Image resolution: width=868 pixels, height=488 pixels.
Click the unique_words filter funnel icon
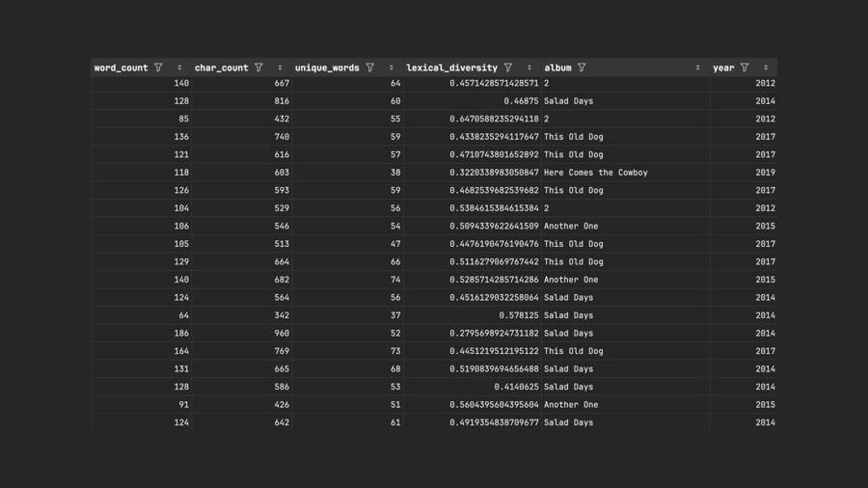point(370,68)
